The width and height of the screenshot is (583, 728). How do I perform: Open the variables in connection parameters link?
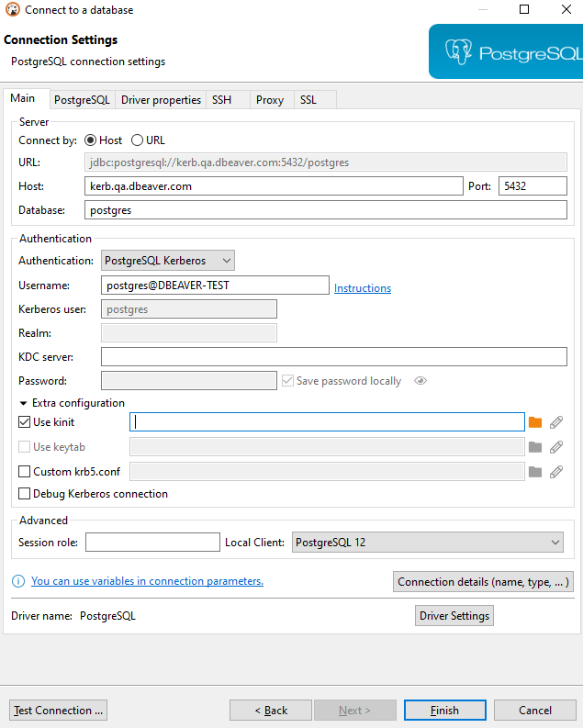click(x=147, y=581)
